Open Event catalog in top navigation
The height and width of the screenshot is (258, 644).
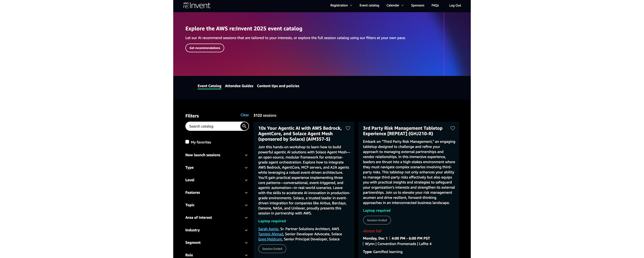click(x=369, y=5)
